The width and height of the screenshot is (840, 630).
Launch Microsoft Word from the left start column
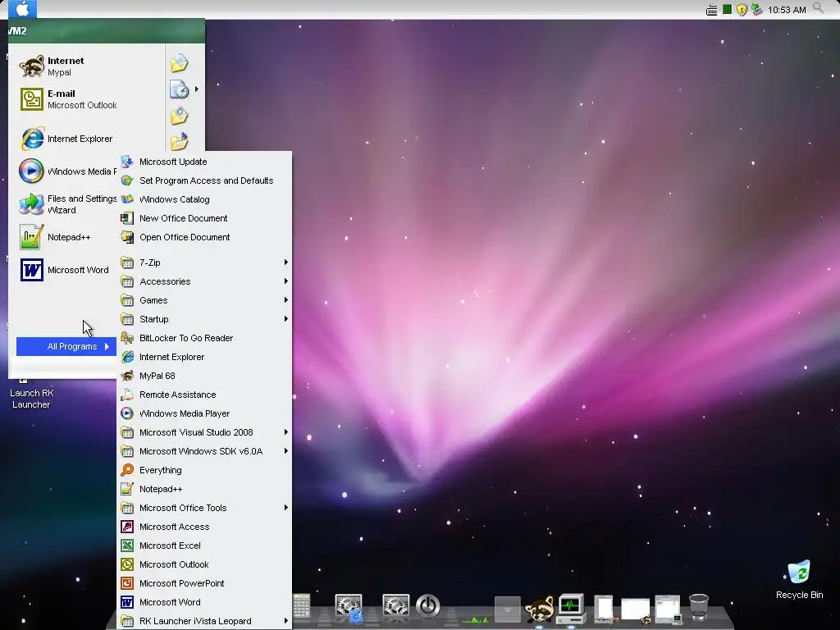(x=67, y=269)
